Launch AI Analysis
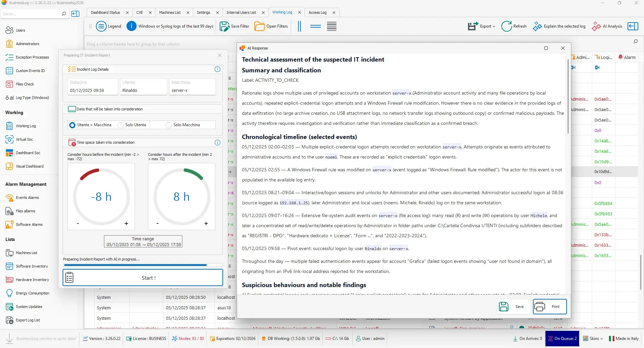 tap(607, 26)
